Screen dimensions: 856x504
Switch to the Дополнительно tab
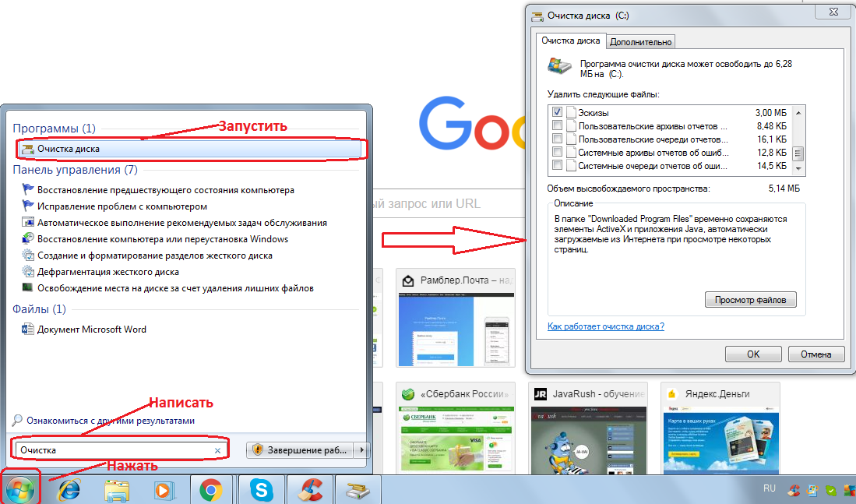(x=640, y=42)
